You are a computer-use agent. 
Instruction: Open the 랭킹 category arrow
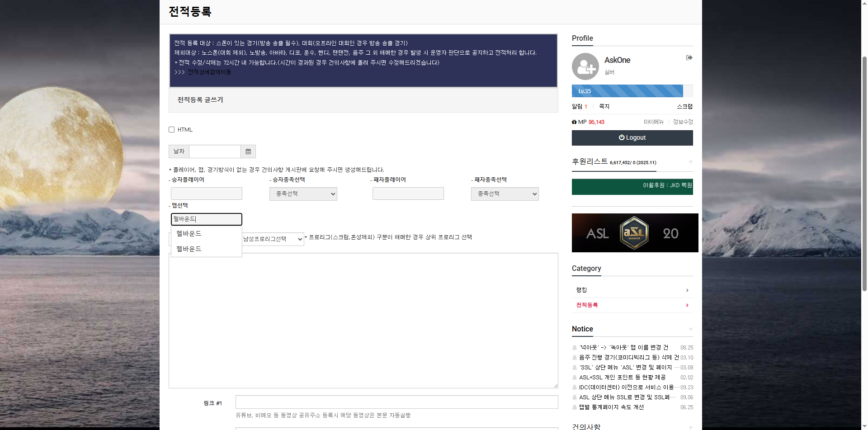coord(687,290)
